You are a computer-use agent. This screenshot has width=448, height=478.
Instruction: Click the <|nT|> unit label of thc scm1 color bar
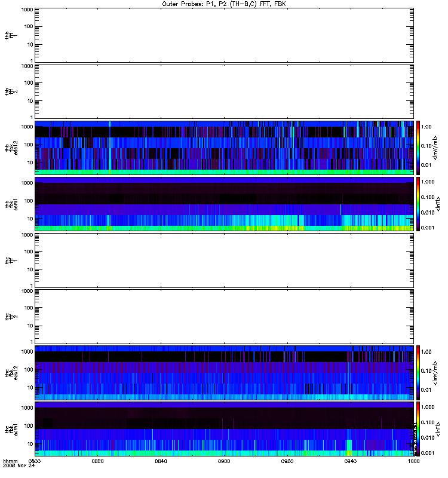point(438,429)
